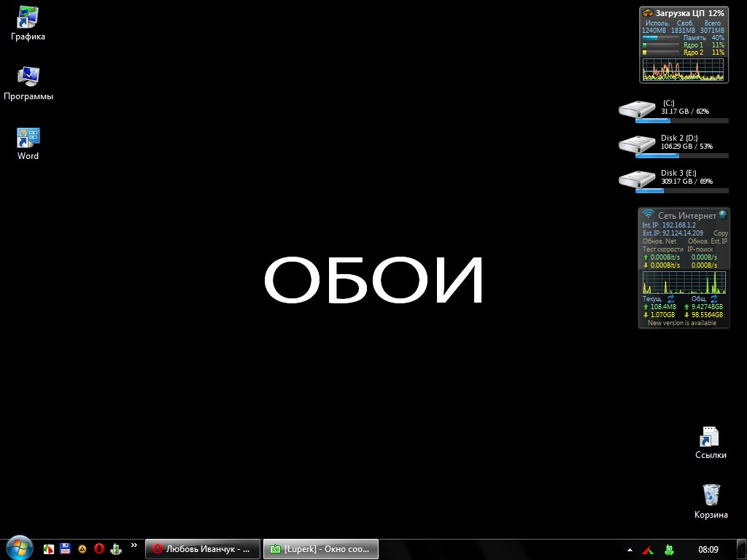This screenshot has width=747, height=560.
Task: Select the Программы desktop icon
Action: point(28,81)
